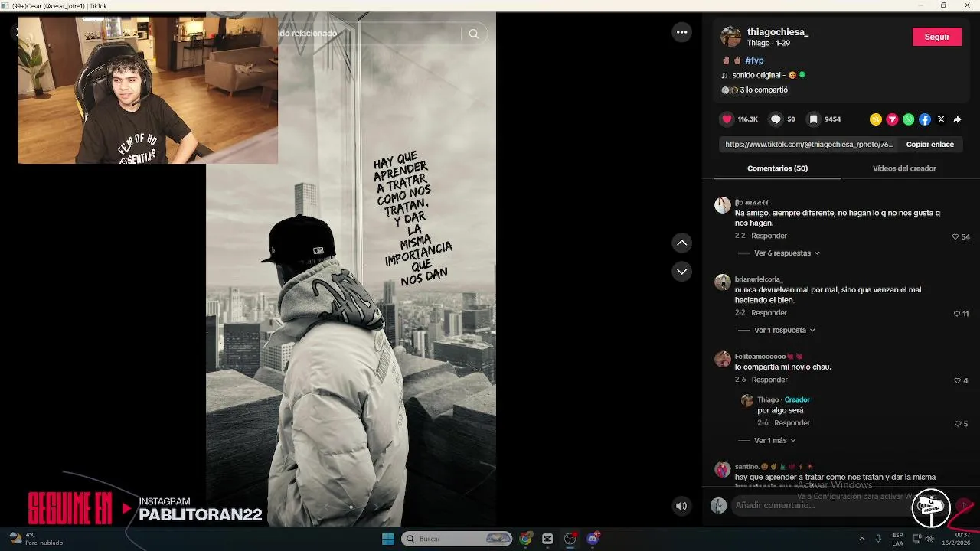Screen dimensions: 980x551
Task: Open brianurielcoria_ profile avatar
Action: tap(722, 282)
